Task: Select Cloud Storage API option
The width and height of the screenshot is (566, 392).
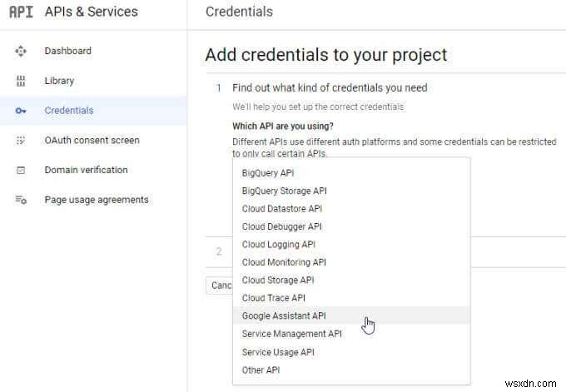Action: (278, 280)
